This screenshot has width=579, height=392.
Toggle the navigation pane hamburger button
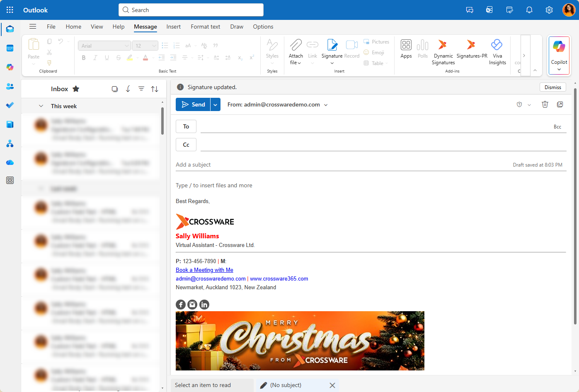pos(33,27)
